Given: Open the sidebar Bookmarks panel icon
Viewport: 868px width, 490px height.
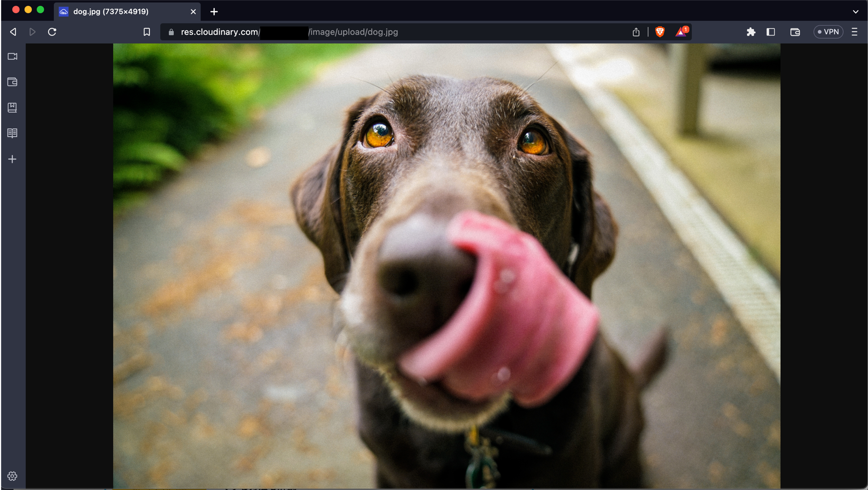Looking at the screenshot, I should tap(12, 107).
